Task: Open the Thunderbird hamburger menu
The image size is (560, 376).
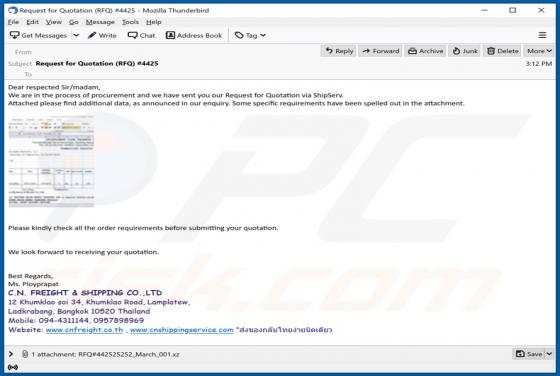Action: click(542, 35)
